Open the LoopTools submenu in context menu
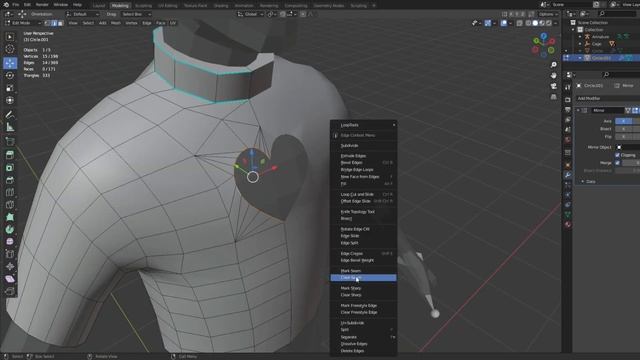Viewport: 640px width, 360px height. point(363,125)
